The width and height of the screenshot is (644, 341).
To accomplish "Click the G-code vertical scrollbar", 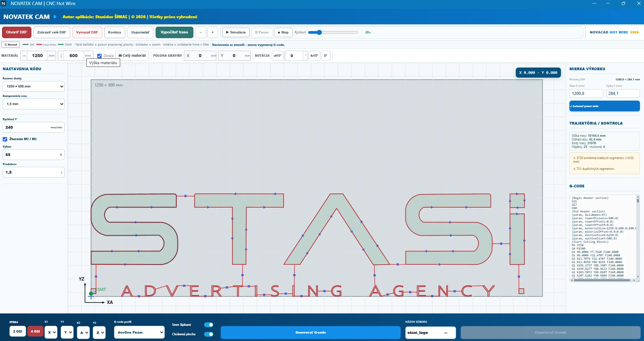I will 638,236.
